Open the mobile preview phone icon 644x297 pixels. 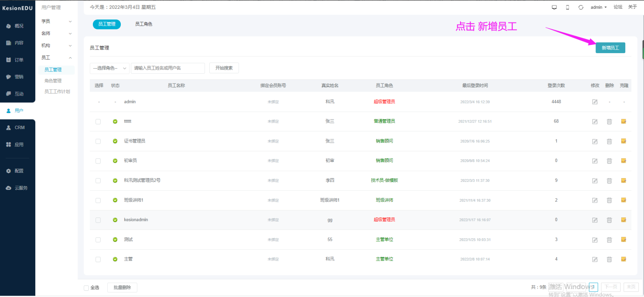click(568, 7)
